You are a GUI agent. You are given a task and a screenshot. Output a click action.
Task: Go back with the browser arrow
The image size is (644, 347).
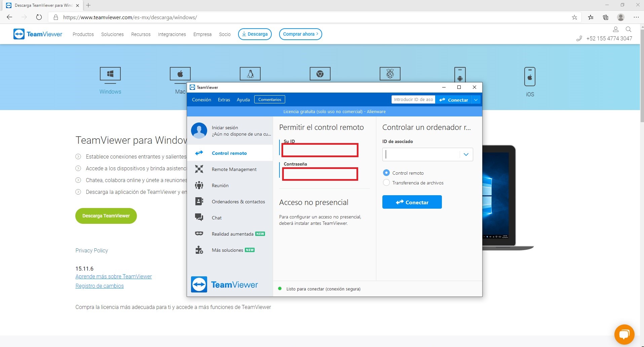point(9,17)
